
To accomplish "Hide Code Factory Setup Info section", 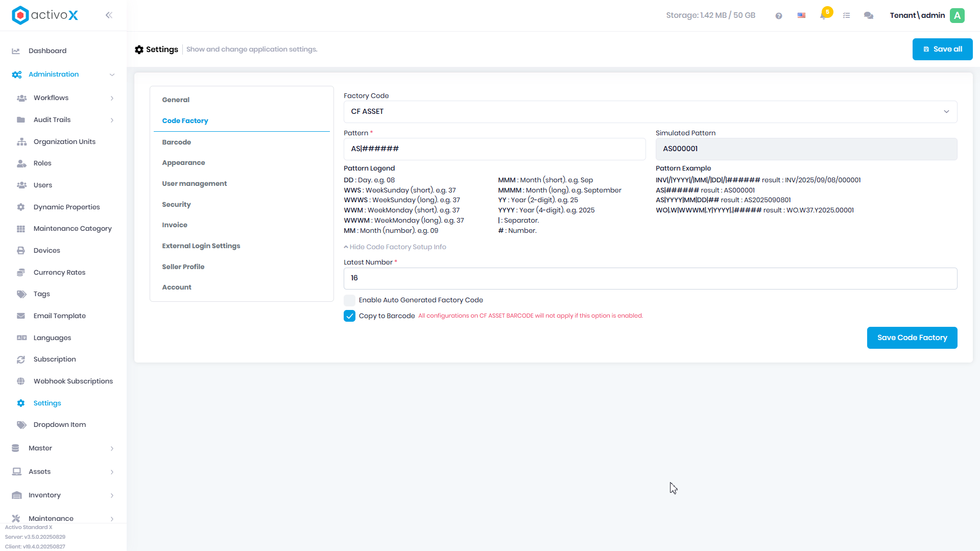I will 395,247.
